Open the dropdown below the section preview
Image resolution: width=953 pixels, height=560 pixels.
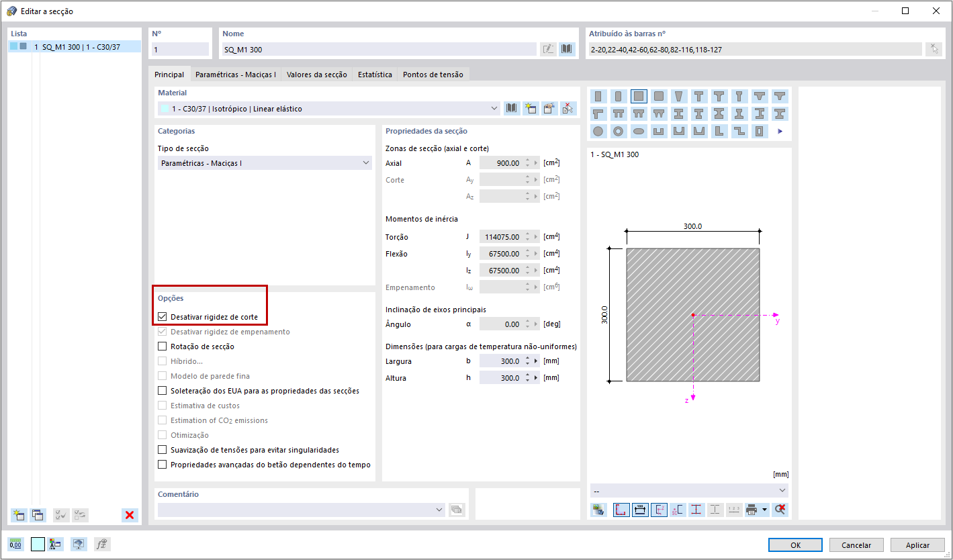pos(689,491)
